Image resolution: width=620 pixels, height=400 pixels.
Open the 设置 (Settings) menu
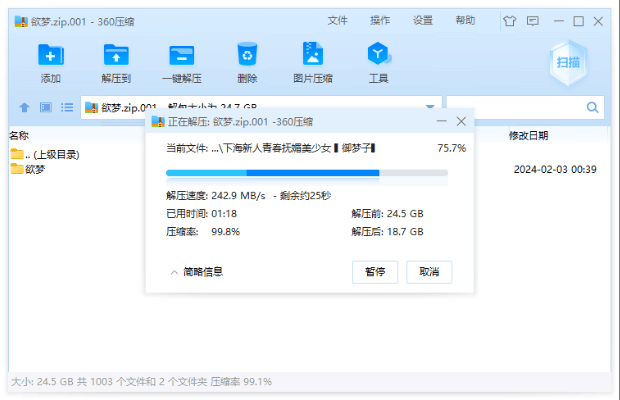click(x=423, y=21)
